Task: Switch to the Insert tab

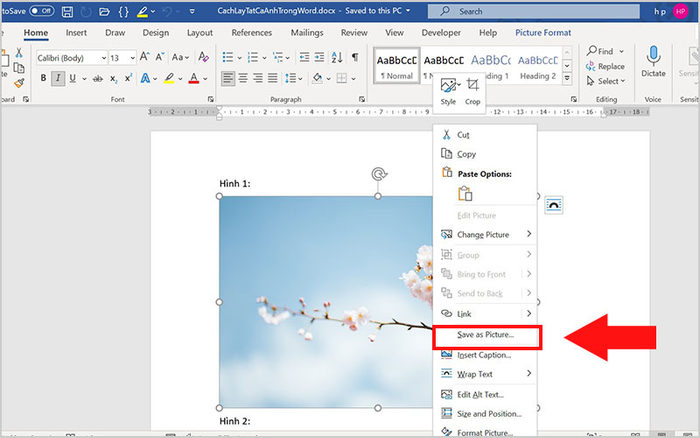Action: click(76, 33)
